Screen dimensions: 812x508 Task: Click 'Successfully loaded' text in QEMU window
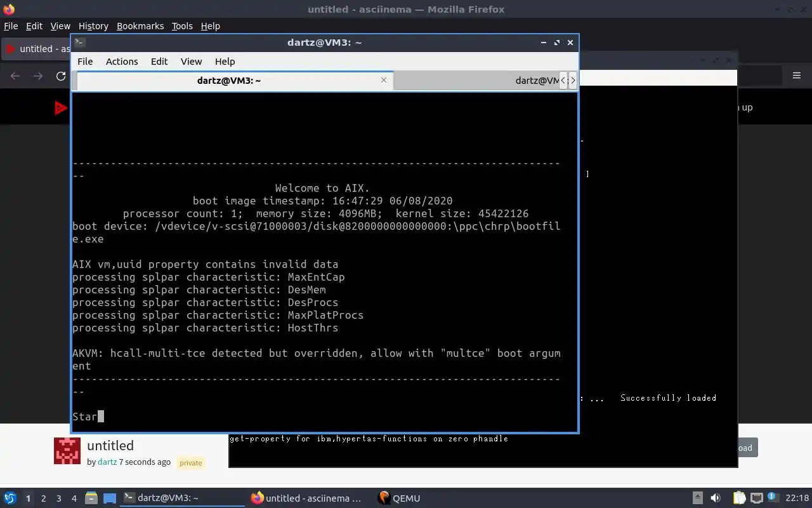click(x=668, y=398)
